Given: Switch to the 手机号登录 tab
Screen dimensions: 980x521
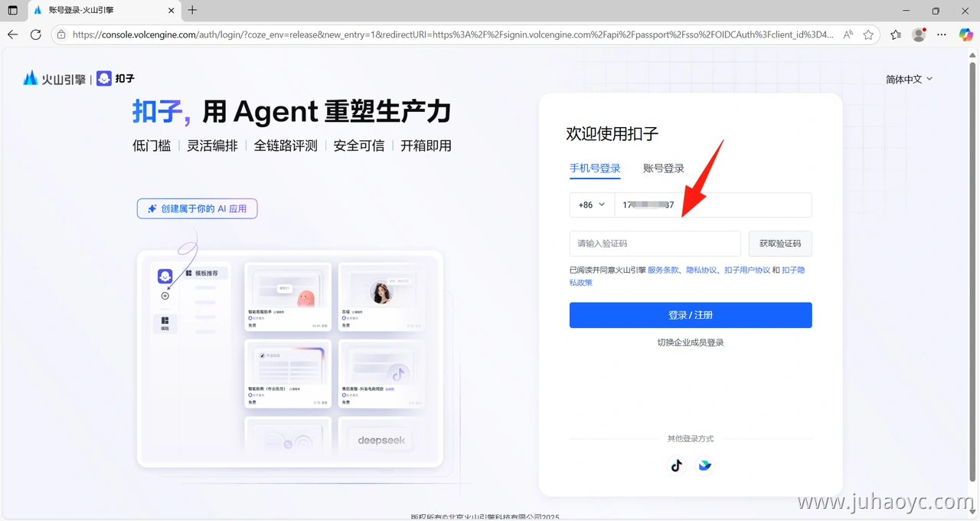Looking at the screenshot, I should click(595, 169).
